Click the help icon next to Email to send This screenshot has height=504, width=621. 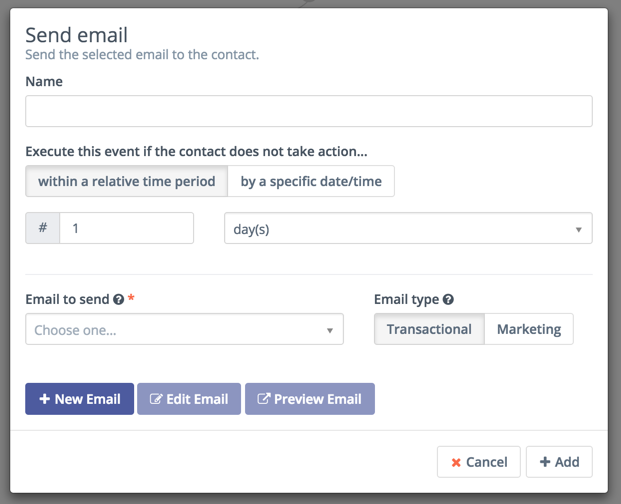(118, 299)
